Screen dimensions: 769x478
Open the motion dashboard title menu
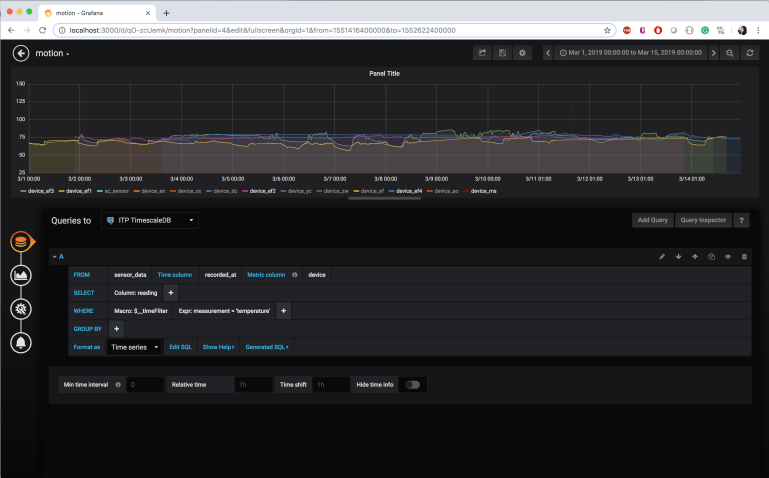coord(53,53)
